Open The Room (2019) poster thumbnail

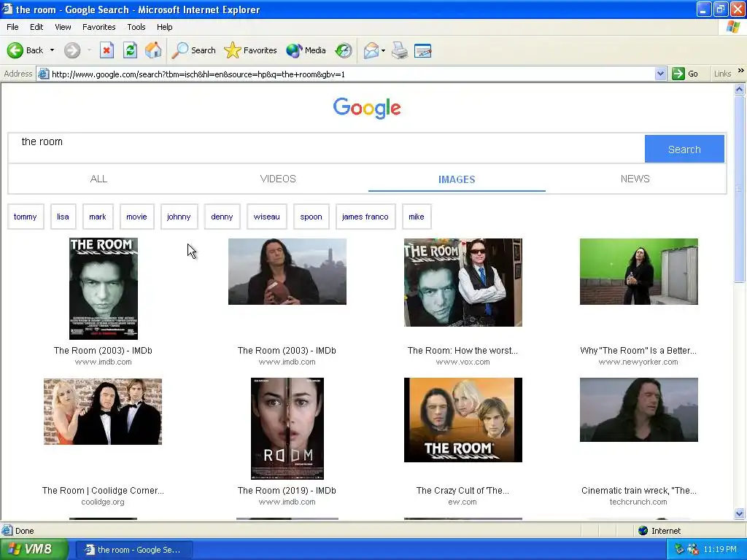click(x=287, y=429)
